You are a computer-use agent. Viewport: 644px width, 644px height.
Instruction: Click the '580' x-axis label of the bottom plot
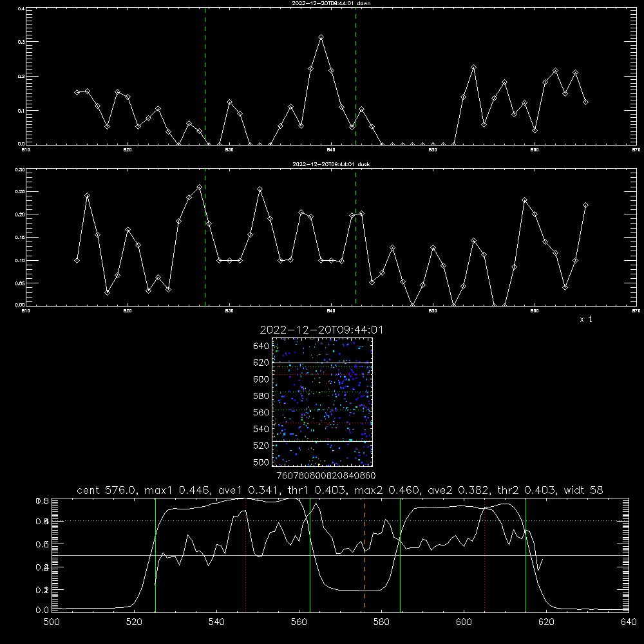(x=381, y=622)
